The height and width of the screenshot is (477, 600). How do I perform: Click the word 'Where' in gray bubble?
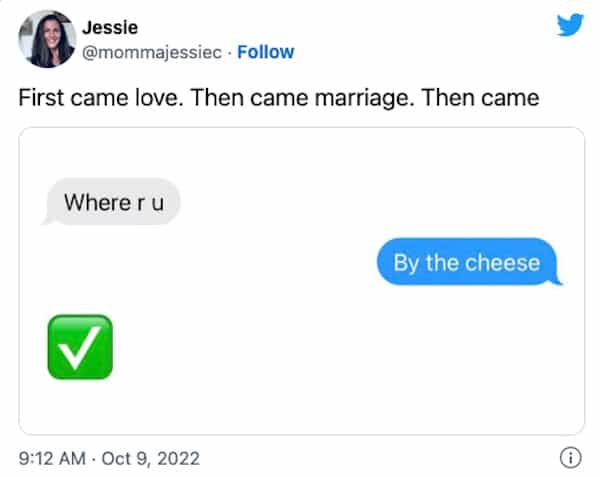(98, 202)
